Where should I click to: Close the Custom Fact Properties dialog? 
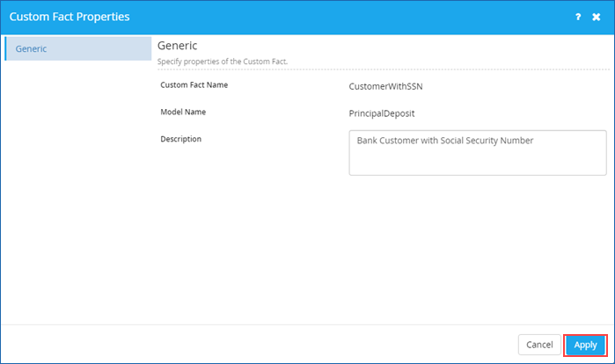[x=597, y=17]
